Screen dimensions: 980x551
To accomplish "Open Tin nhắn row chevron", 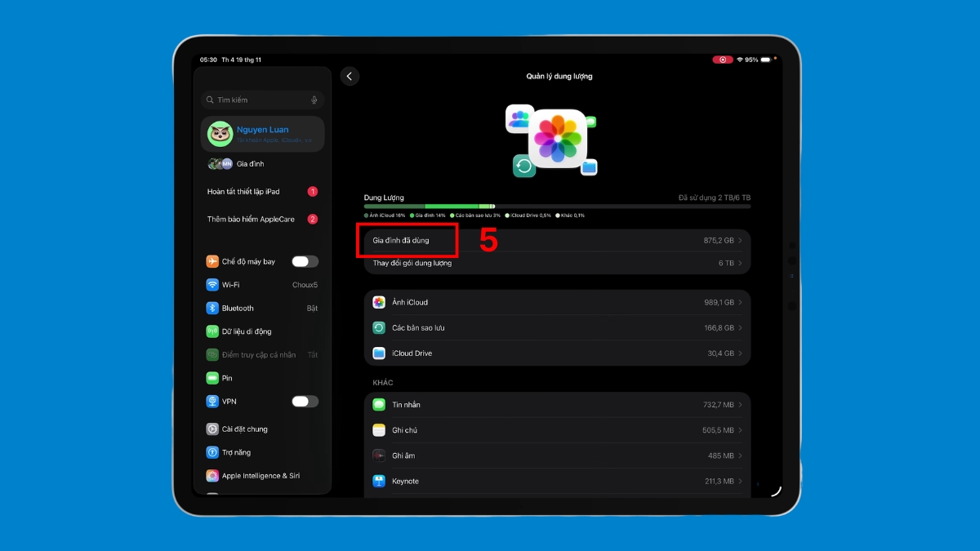I will point(740,405).
